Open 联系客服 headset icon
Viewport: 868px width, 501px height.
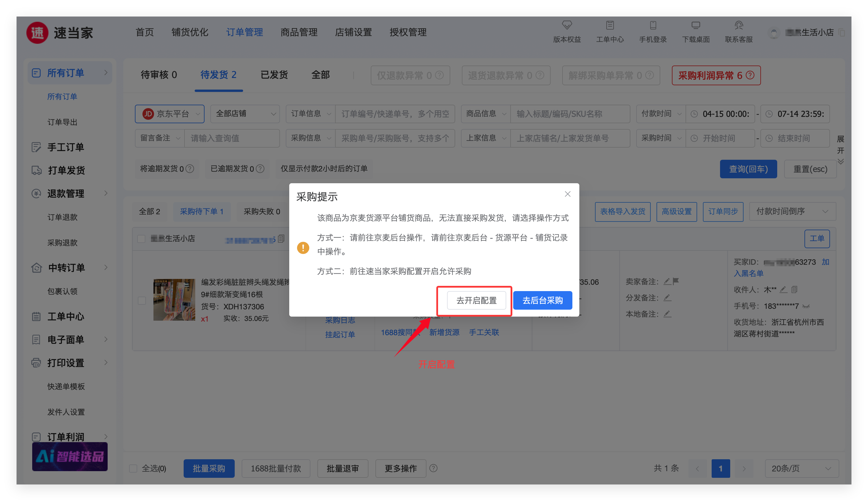coord(739,25)
